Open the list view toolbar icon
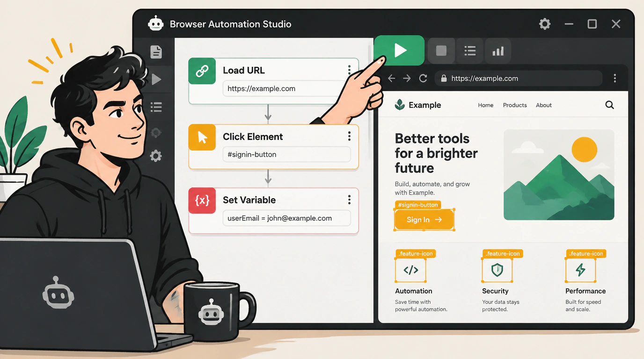 (470, 50)
